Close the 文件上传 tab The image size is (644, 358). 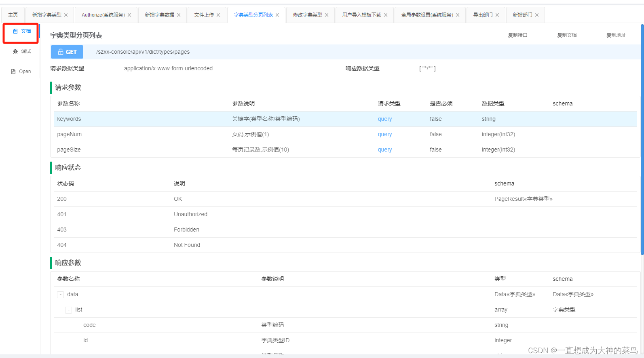click(218, 15)
